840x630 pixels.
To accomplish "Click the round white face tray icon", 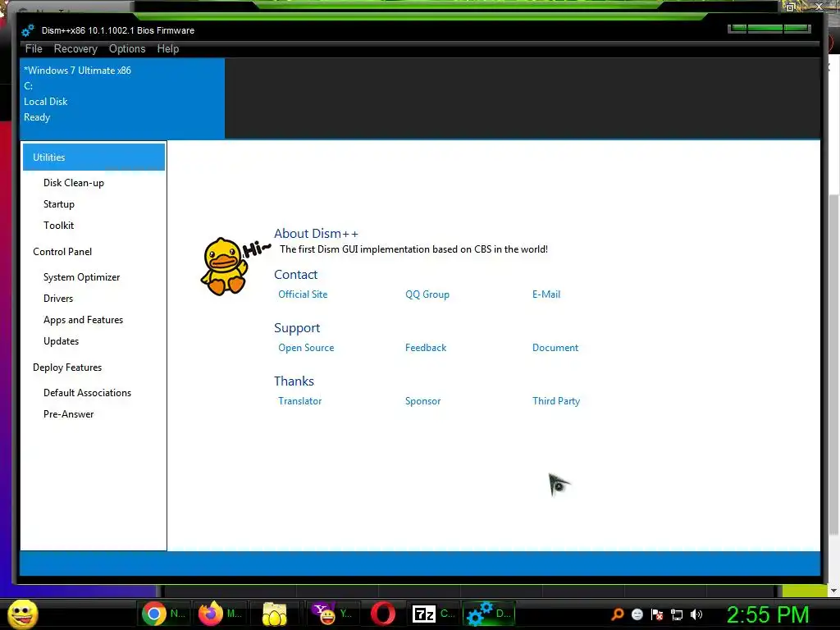I will pyautogui.click(x=637, y=614).
